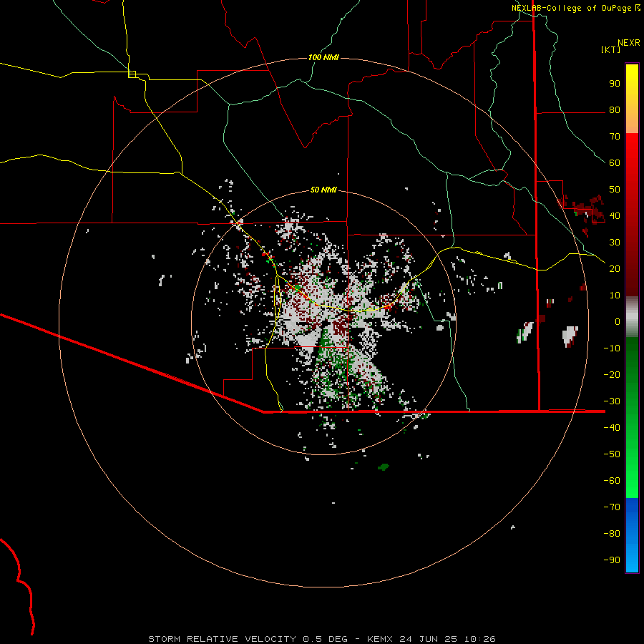Image resolution: width=644 pixels, height=644 pixels.
Task: Click the positive 50 scale value
Action: click(x=615, y=190)
